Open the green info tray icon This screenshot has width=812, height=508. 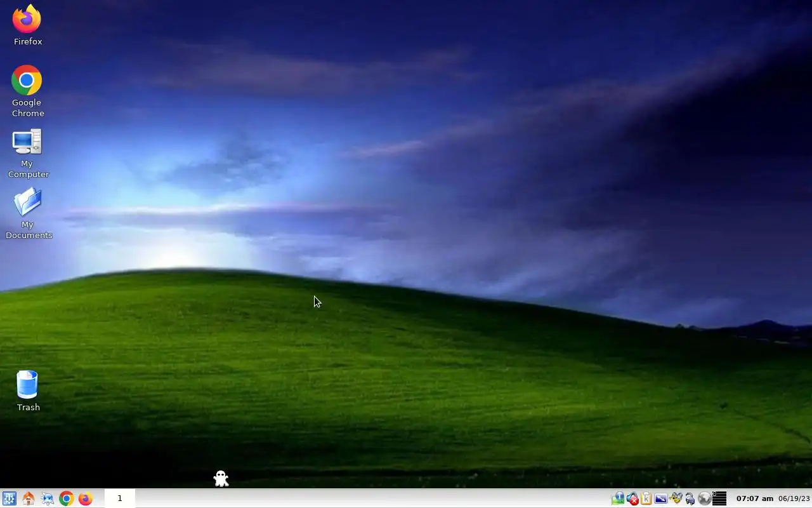pos(618,498)
